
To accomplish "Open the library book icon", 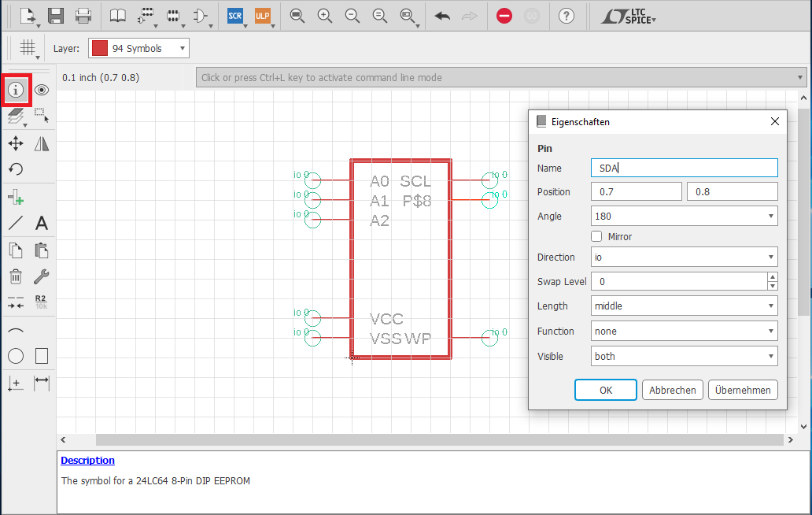I will coord(117,16).
